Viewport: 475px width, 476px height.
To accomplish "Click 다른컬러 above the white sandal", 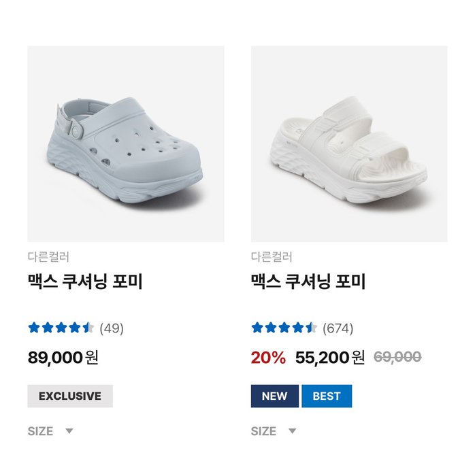I will click(x=272, y=256).
